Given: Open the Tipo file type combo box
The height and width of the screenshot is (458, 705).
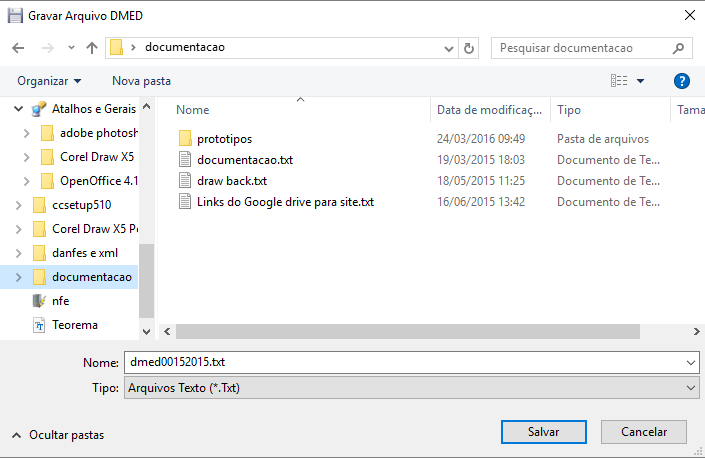Looking at the screenshot, I should click(x=411, y=388).
